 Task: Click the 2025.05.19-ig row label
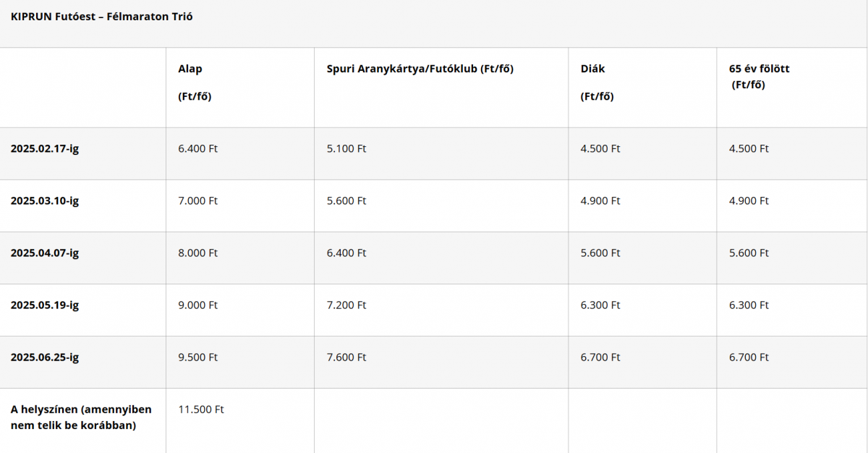point(45,305)
